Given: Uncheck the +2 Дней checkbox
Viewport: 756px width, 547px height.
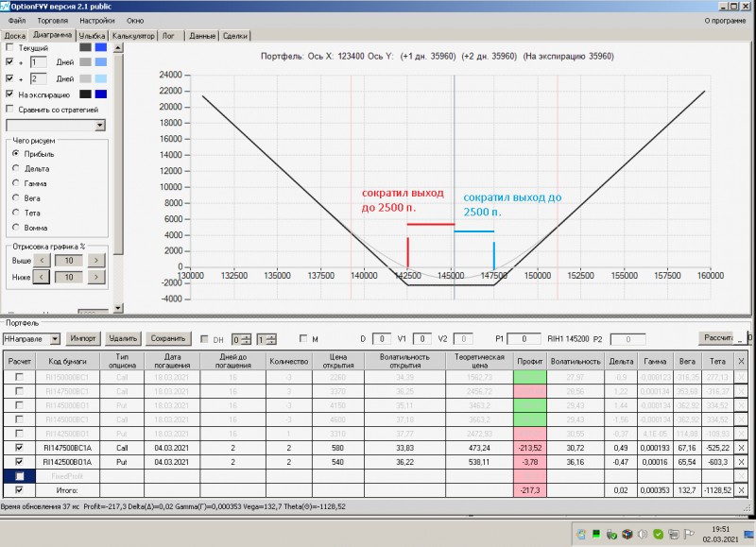Looking at the screenshot, I should (9, 77).
